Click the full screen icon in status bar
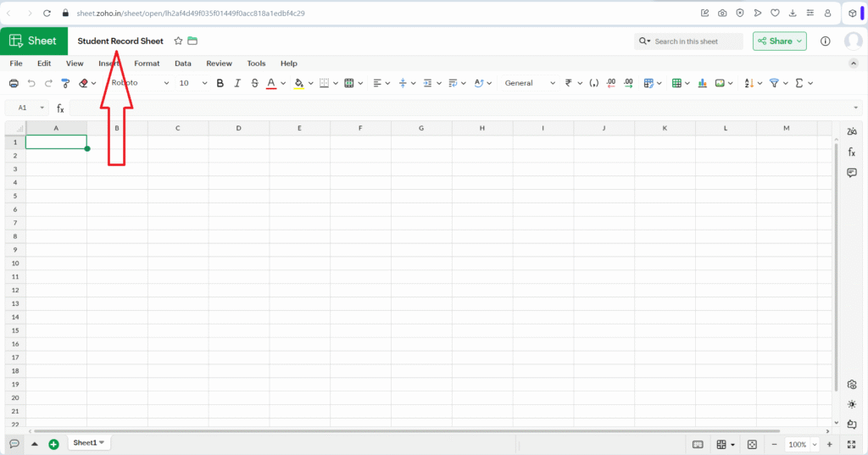Viewport: 868px width, 455px height. pyautogui.click(x=851, y=445)
